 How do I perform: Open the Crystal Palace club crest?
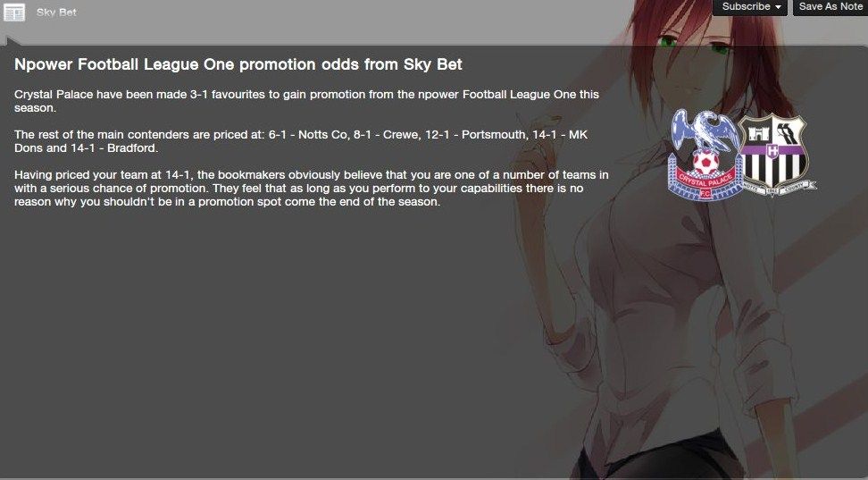[705, 156]
